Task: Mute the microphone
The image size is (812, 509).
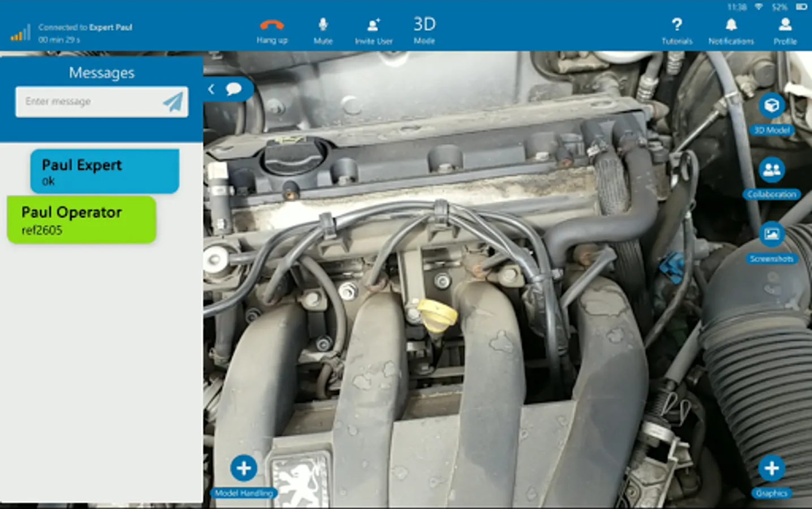Action: [x=323, y=31]
